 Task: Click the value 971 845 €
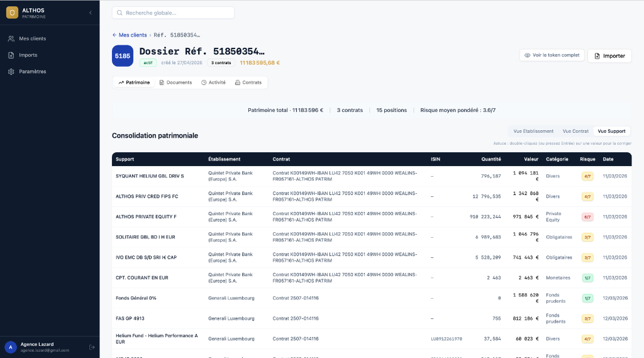point(525,216)
